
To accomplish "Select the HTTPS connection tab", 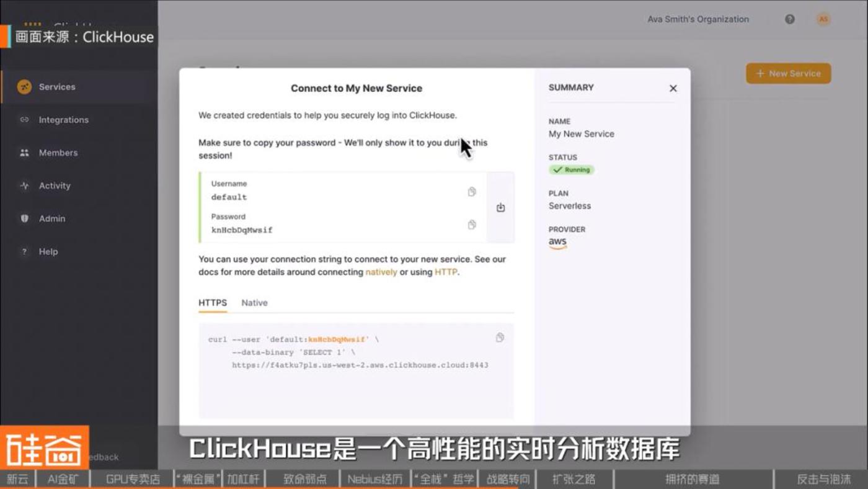I will tap(213, 303).
